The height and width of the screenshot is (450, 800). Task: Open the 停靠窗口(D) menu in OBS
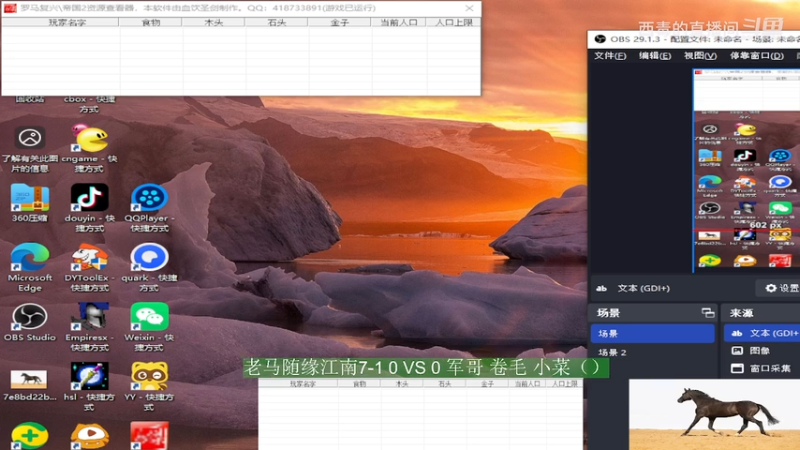point(757,56)
